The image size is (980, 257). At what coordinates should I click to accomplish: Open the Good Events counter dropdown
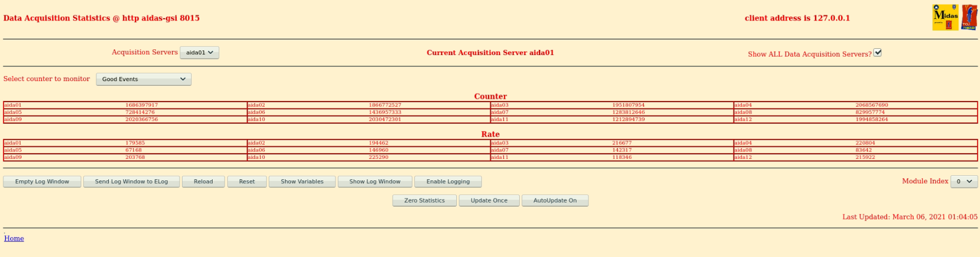[x=143, y=79]
